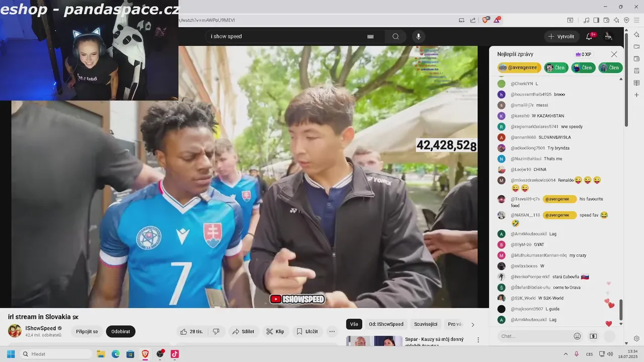Click the chat panel scrollbar thumb
Image resolution: width=644 pixels, height=362 pixels.
(x=620, y=309)
